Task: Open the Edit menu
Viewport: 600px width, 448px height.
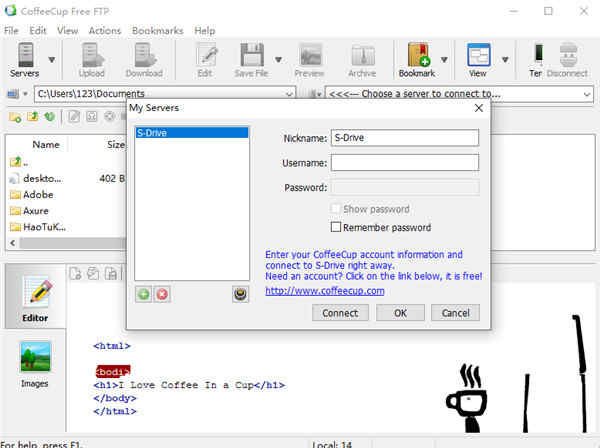Action: coord(38,31)
